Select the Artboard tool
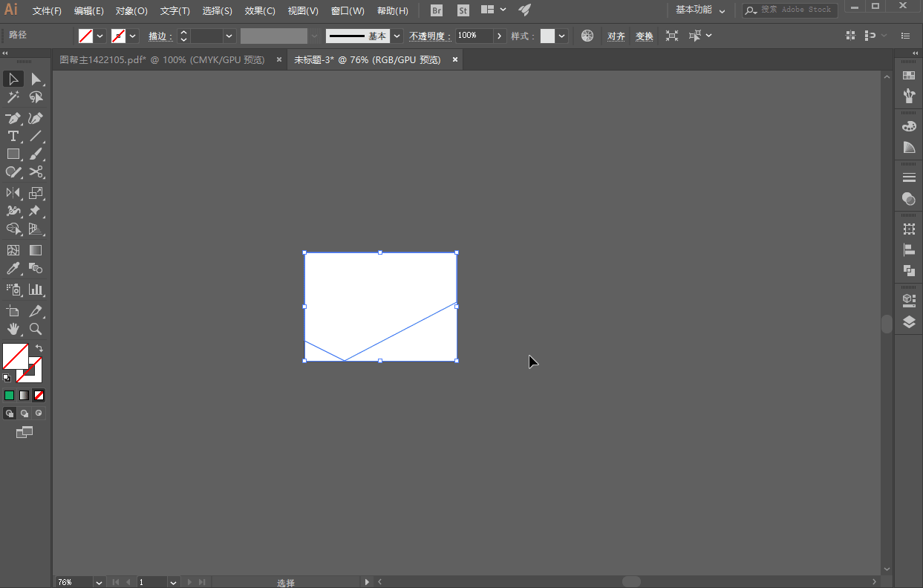The width and height of the screenshot is (923, 588). [13, 311]
